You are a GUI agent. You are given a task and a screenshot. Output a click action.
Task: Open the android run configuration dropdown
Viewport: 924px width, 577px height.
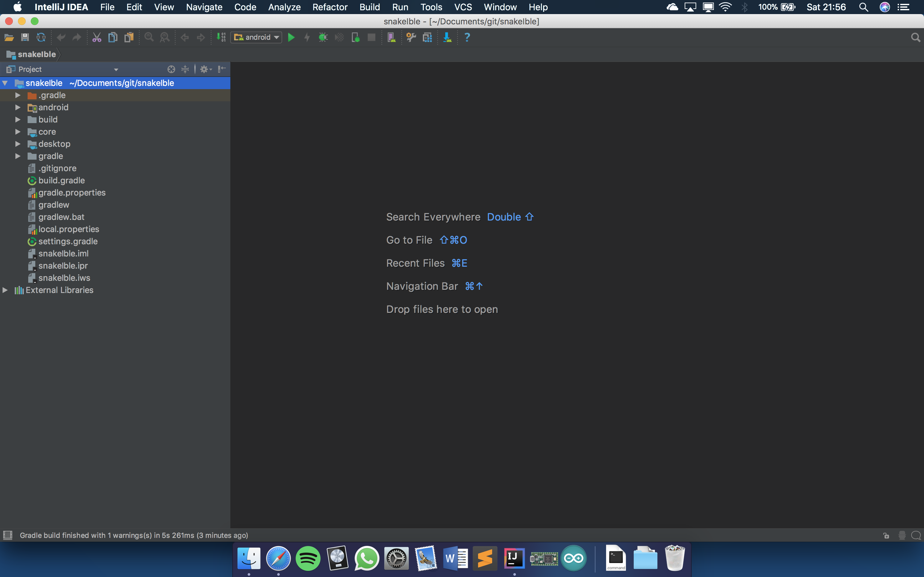click(277, 37)
